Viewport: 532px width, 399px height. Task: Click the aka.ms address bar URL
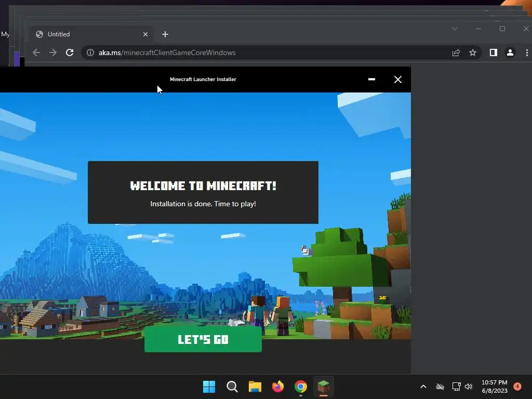pos(167,52)
